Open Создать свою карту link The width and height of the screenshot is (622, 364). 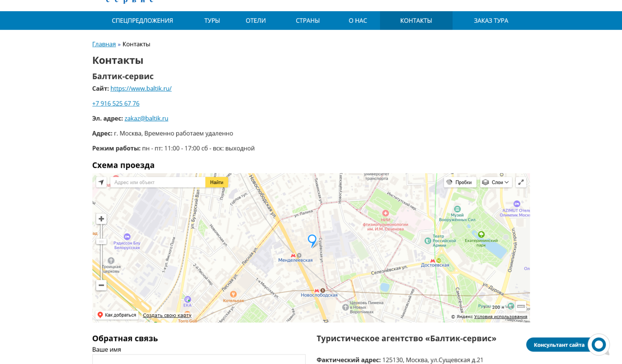(167, 316)
